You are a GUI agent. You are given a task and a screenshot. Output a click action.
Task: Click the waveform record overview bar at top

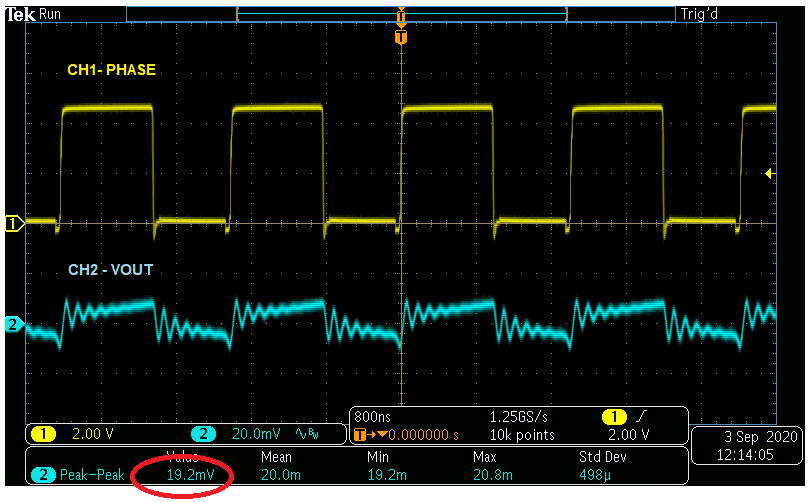[x=401, y=14]
